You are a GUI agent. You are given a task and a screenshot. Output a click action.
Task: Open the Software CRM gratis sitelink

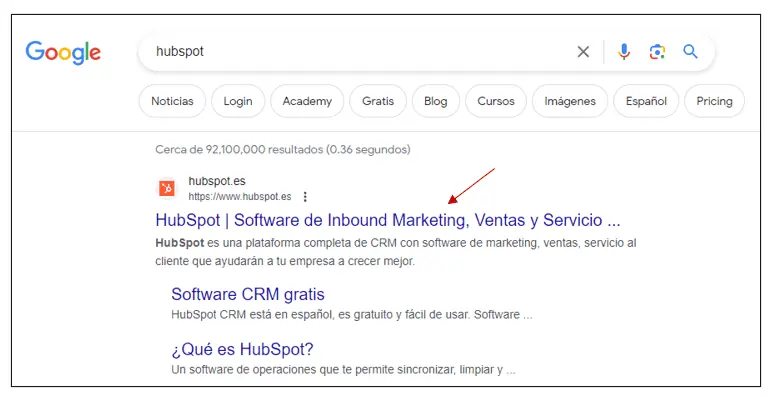(x=248, y=294)
